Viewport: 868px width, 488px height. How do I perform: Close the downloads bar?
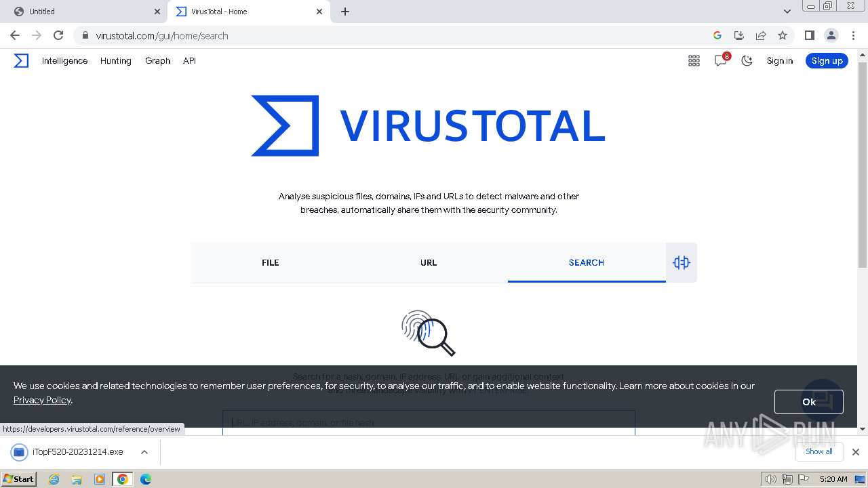(856, 451)
